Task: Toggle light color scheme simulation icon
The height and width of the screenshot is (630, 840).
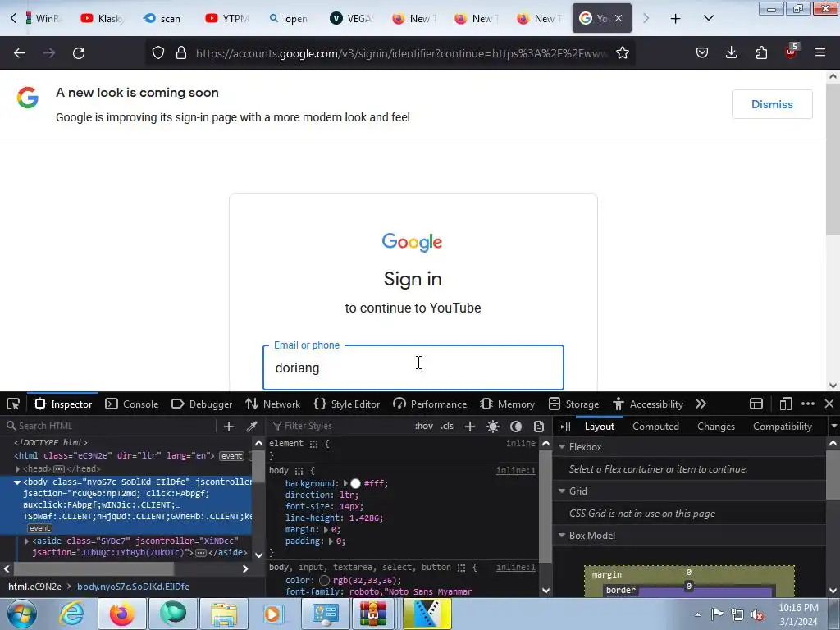Action: point(493,427)
